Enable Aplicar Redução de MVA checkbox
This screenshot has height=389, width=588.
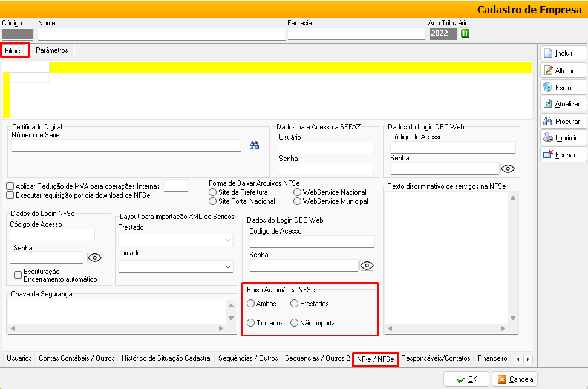(10, 186)
